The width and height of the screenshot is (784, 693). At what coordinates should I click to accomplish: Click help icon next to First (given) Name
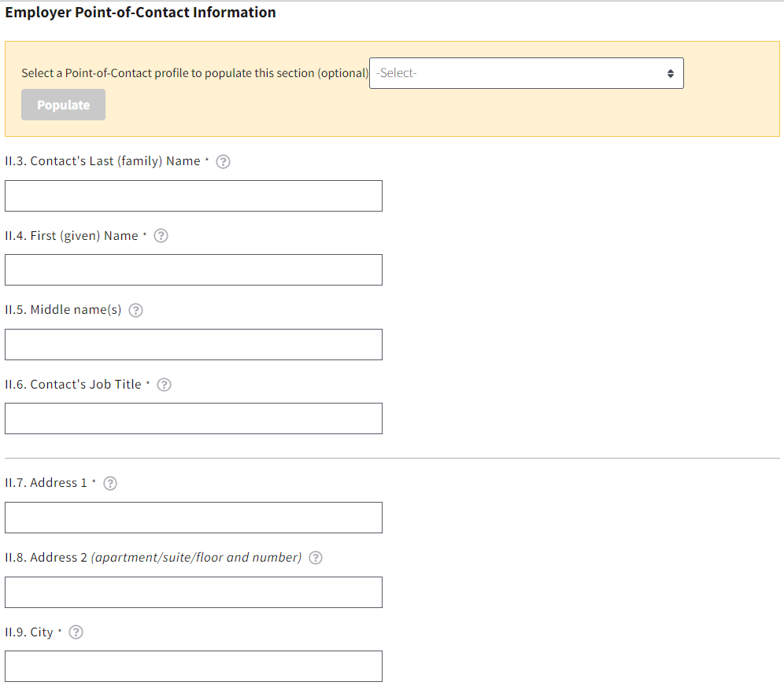pos(161,236)
